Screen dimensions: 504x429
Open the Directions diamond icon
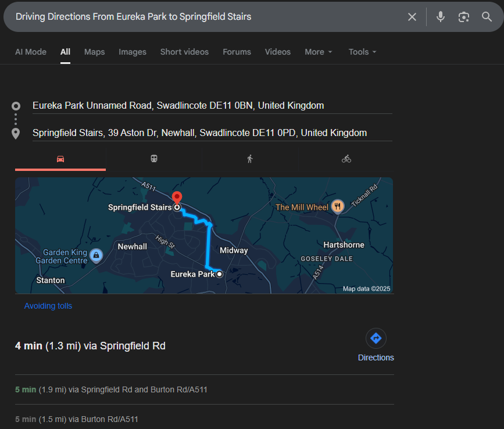(x=376, y=338)
